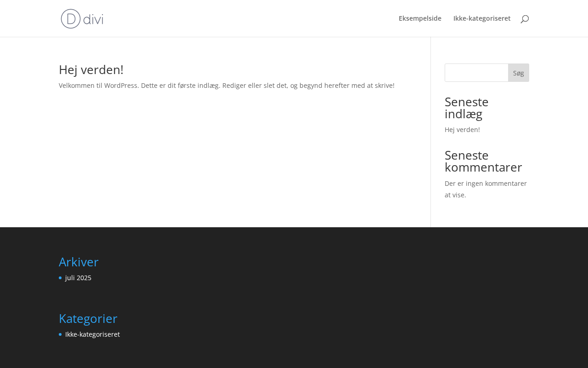Open the Hej verden! post title
This screenshot has width=588, height=368.
(91, 70)
